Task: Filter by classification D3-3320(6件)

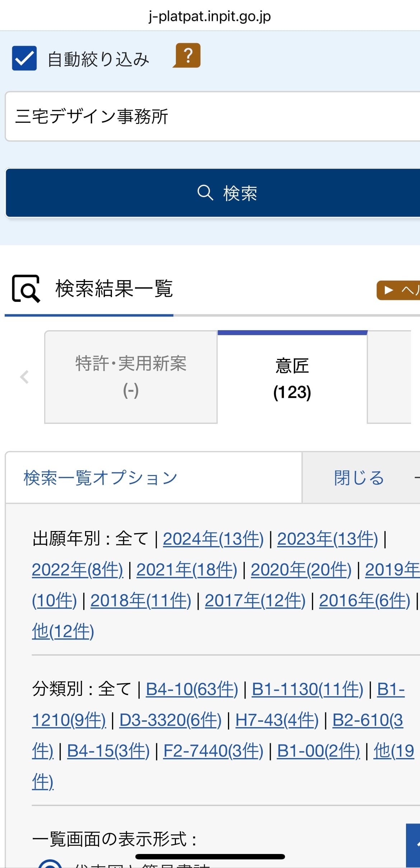Action: pyautogui.click(x=170, y=720)
